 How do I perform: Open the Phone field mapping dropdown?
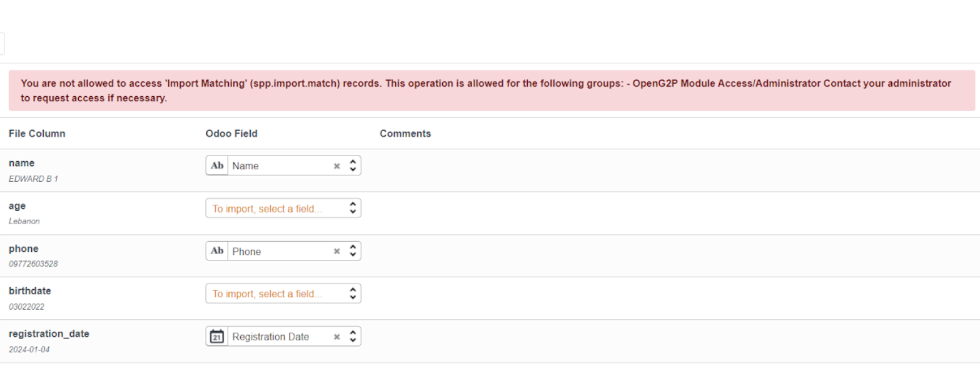(281, 251)
